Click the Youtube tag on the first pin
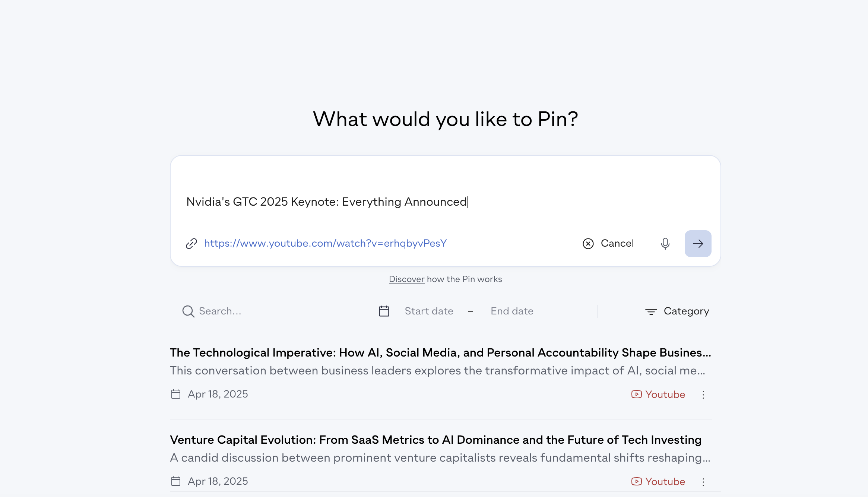 658,395
